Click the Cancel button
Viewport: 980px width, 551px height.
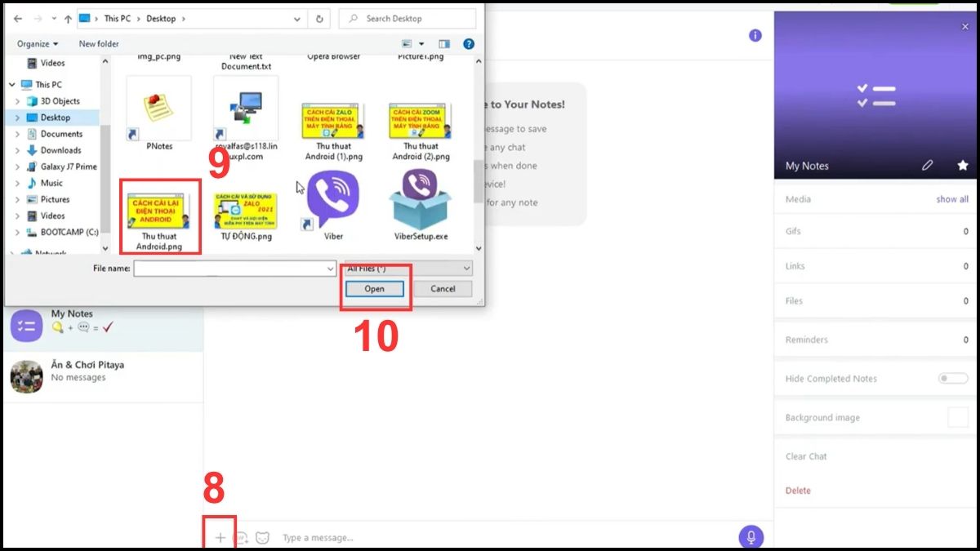(x=443, y=288)
